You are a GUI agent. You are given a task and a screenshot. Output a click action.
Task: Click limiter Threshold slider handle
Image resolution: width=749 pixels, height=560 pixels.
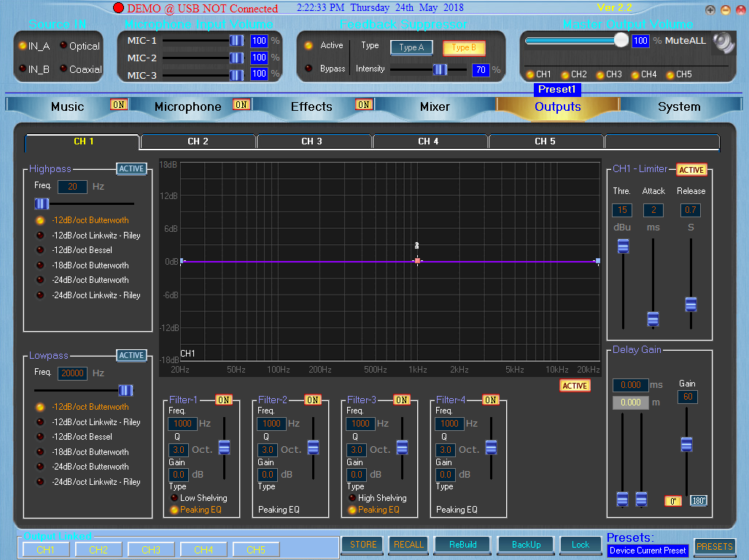click(x=623, y=246)
